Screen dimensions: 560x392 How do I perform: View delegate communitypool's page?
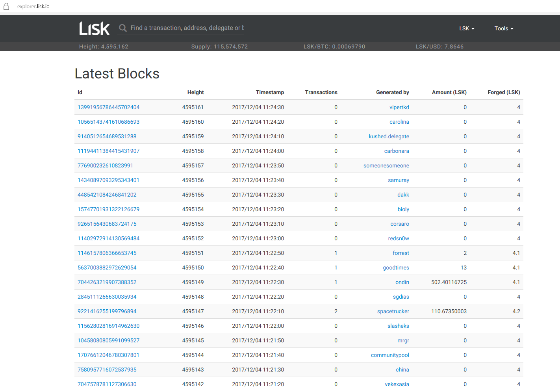[x=390, y=355]
